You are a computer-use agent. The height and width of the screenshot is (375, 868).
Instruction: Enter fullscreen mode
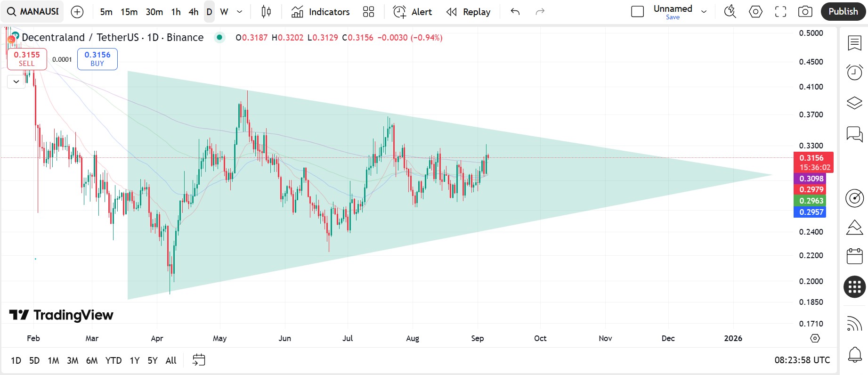(780, 12)
